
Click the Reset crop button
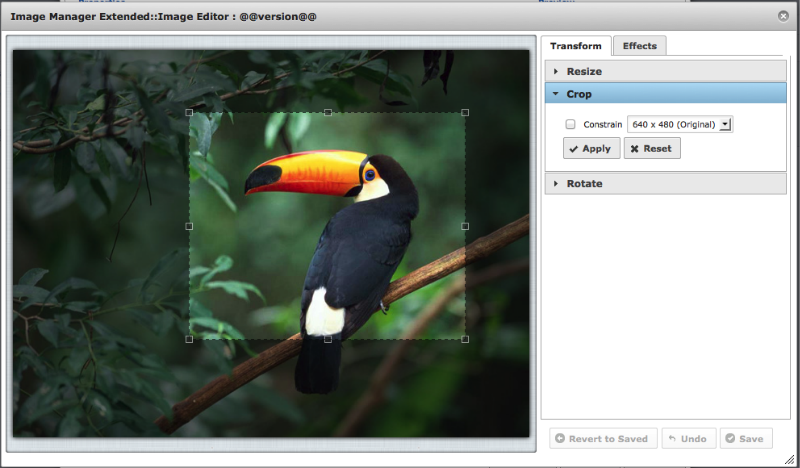coord(651,149)
